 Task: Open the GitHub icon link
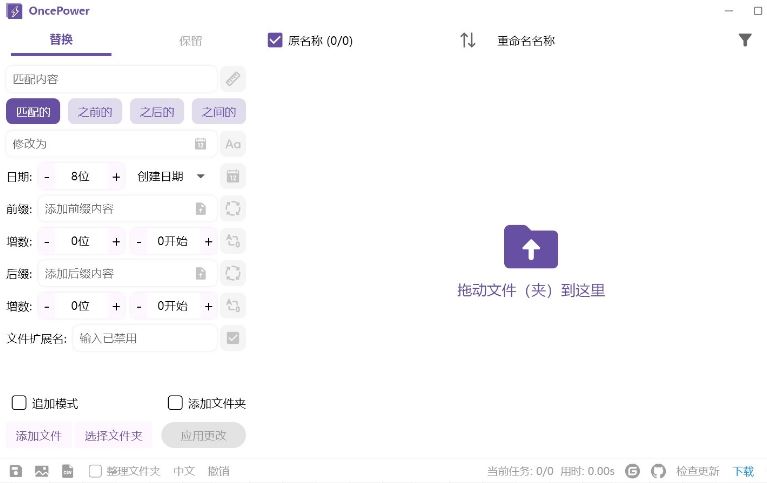[x=658, y=471]
